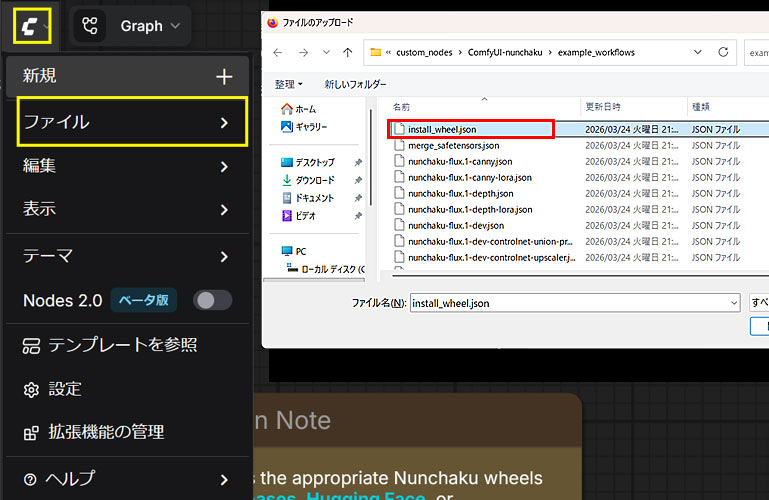Expand the file name combo box dropdown
The width and height of the screenshot is (769, 500).
(x=733, y=302)
